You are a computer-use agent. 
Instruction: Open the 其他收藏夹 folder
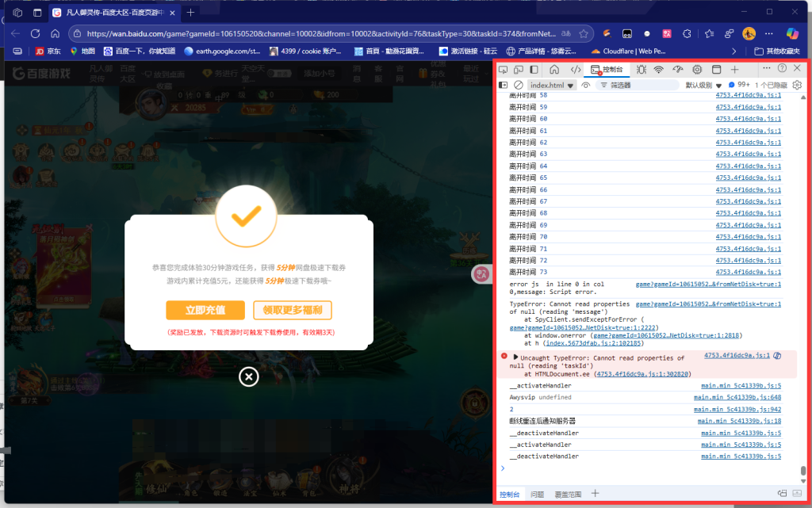777,52
